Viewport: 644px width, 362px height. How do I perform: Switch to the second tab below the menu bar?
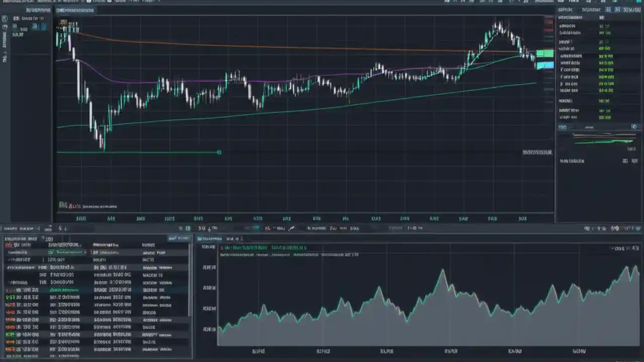73,10
